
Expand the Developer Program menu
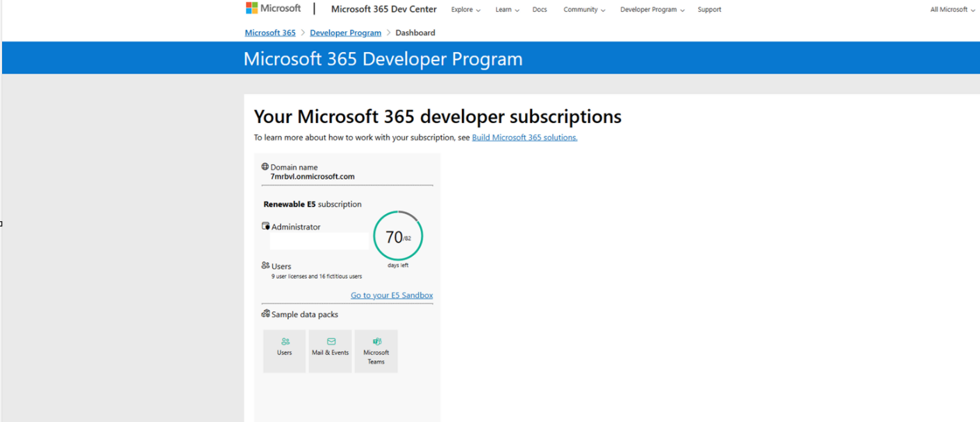pos(652,10)
